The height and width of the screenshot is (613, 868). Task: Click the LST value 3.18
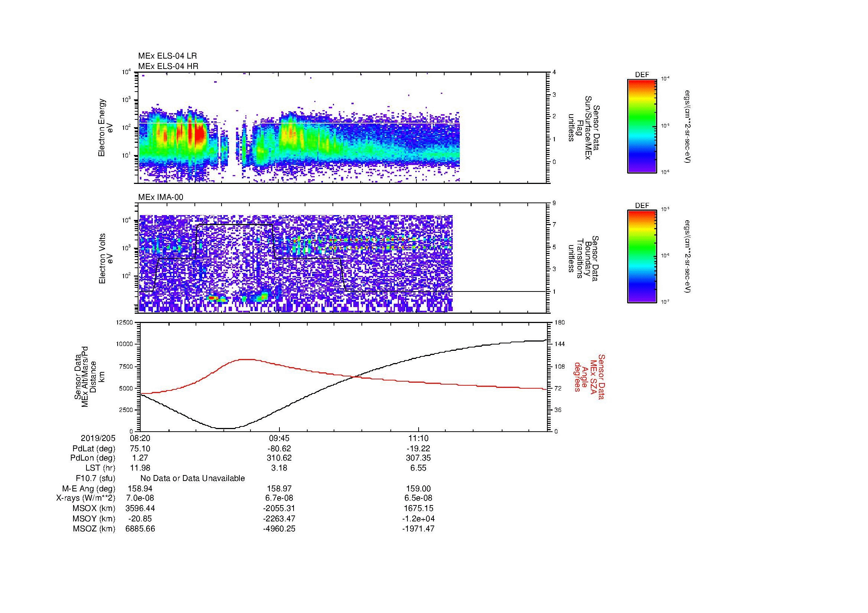pyautogui.click(x=279, y=468)
